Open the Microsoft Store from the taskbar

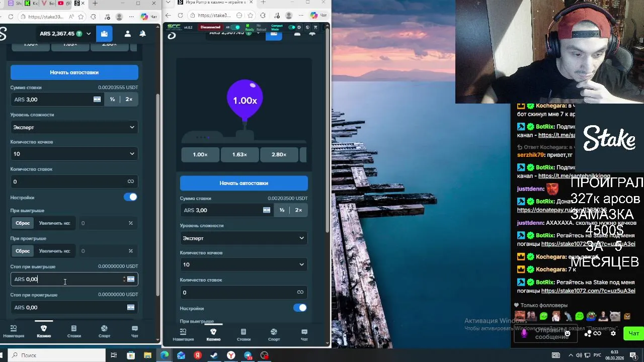click(x=131, y=355)
